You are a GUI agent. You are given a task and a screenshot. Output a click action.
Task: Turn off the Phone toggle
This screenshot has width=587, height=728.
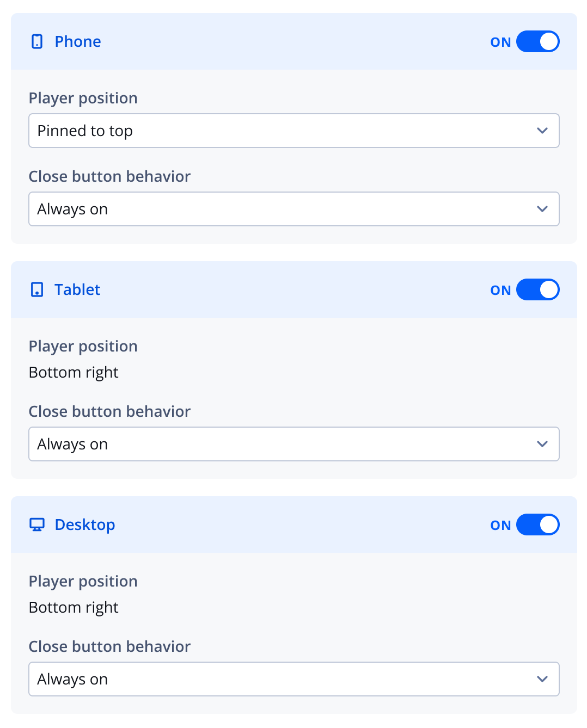pyautogui.click(x=538, y=41)
